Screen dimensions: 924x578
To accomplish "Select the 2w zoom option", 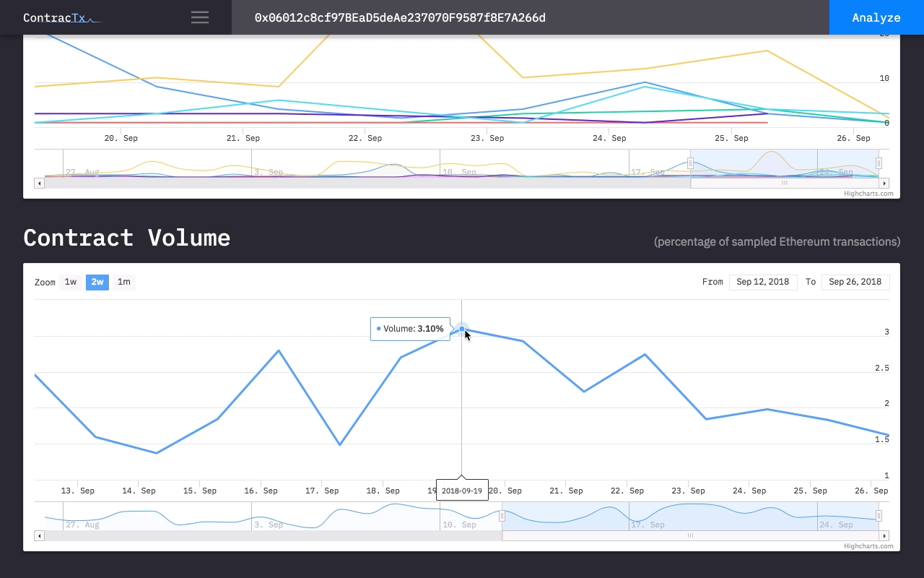I will point(97,282).
